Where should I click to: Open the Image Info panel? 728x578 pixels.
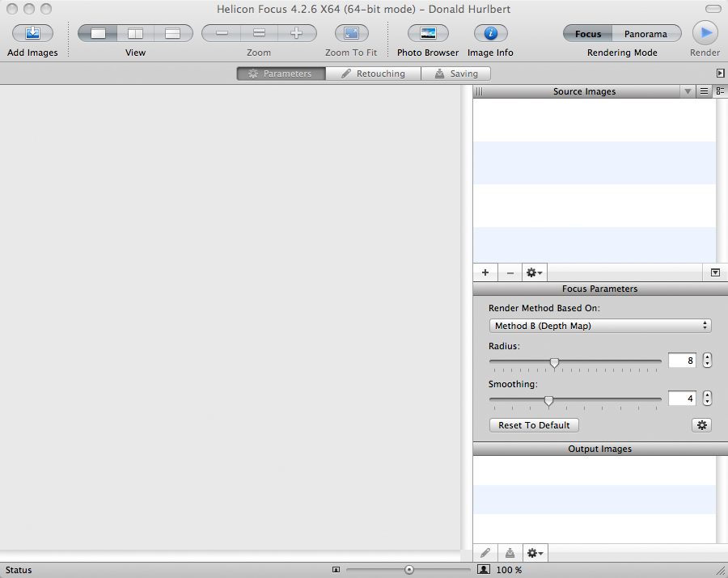491,33
